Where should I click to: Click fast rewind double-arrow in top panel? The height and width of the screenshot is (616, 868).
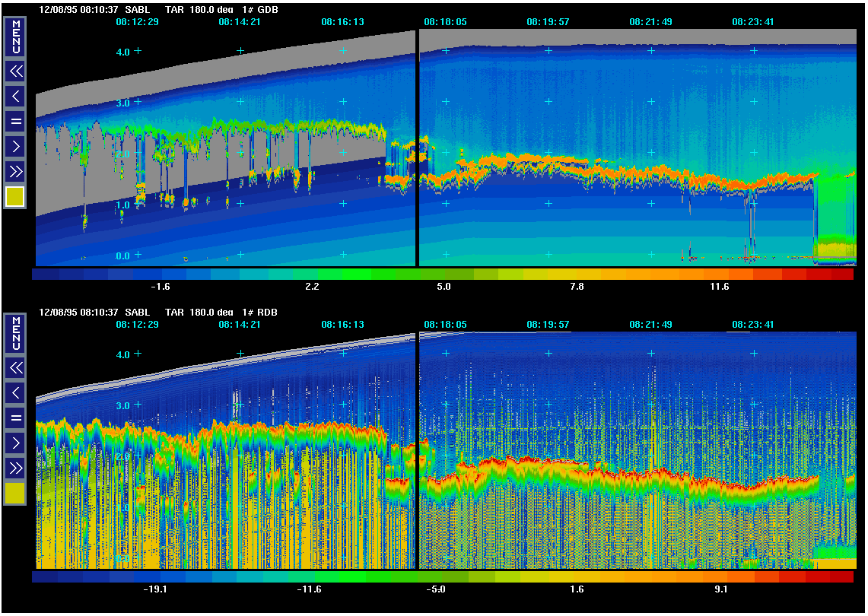pos(15,72)
